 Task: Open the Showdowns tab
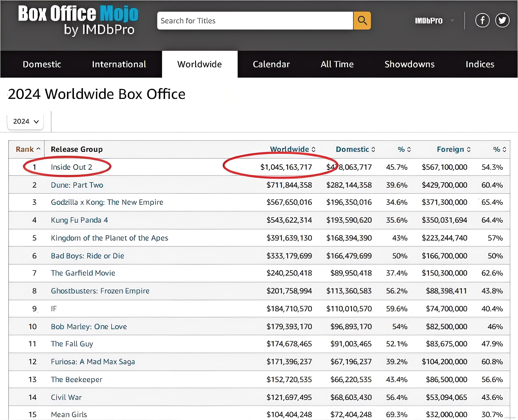409,64
